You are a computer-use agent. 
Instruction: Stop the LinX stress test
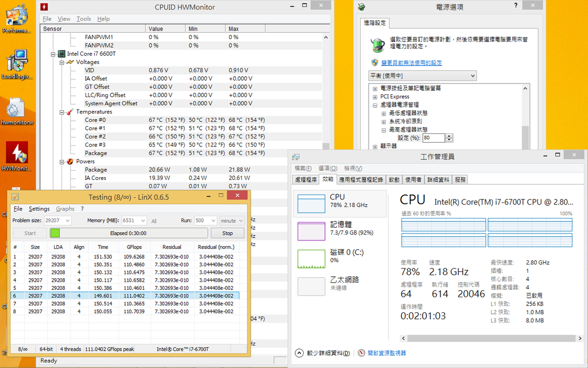coord(227,233)
